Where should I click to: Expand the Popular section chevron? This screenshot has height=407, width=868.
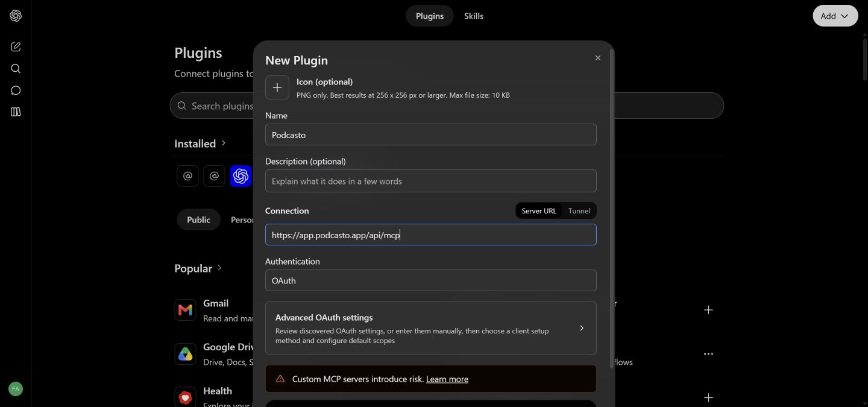(219, 268)
